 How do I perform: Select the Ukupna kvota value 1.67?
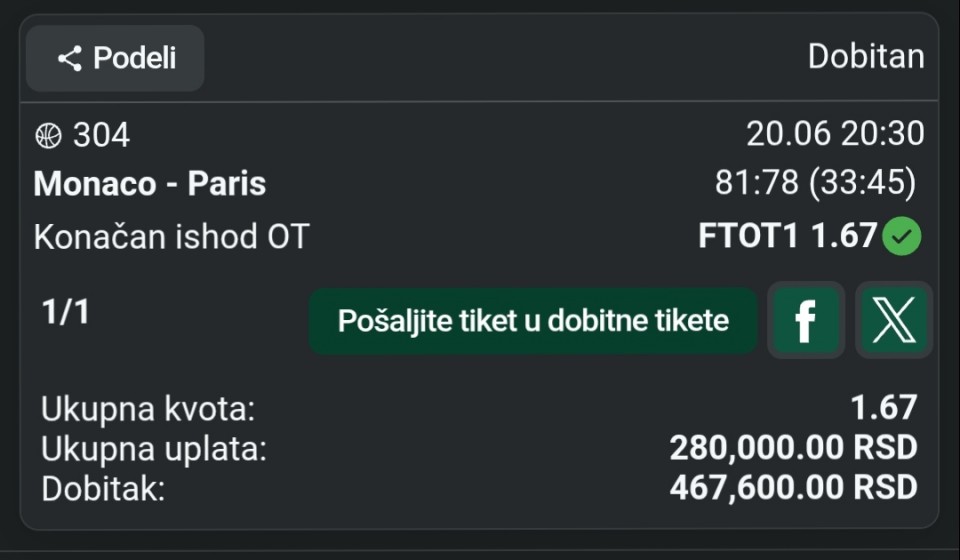[x=884, y=408]
